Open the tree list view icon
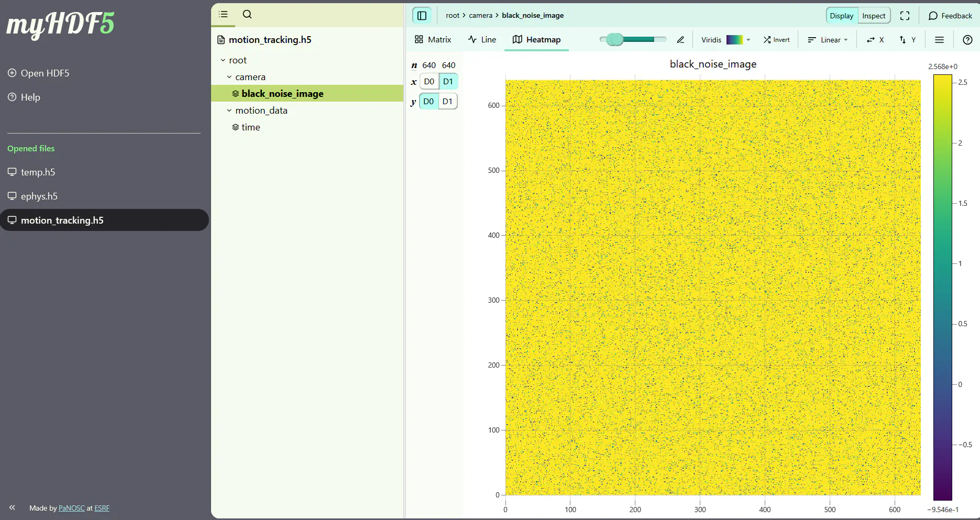 [223, 15]
